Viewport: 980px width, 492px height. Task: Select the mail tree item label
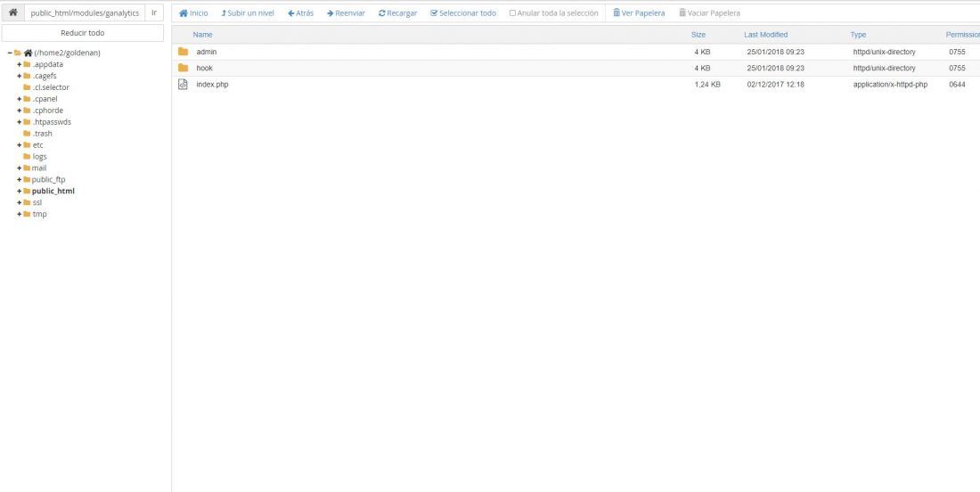point(39,168)
